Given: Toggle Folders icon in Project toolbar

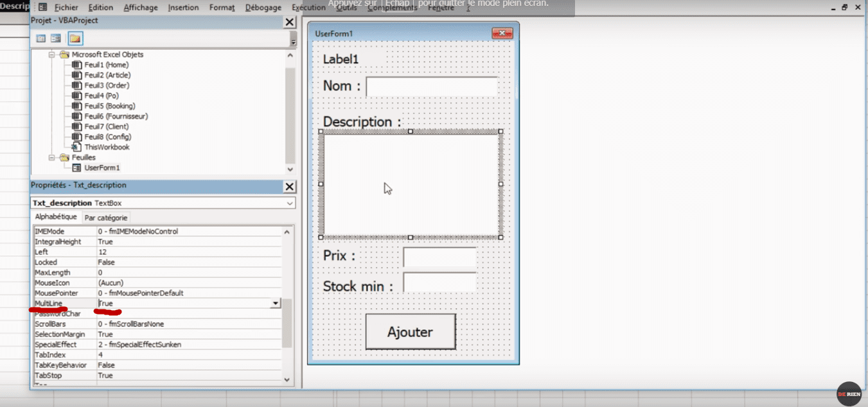Looking at the screenshot, I should pos(75,39).
